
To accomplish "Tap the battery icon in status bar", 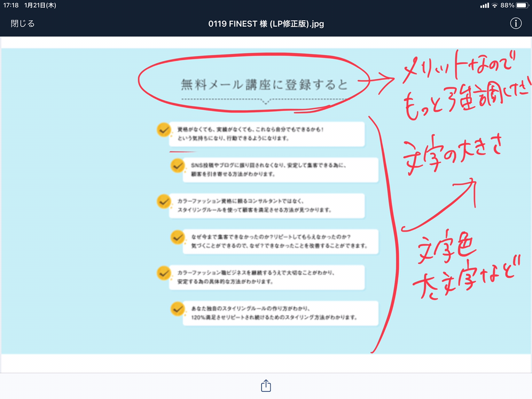I will point(523,5).
